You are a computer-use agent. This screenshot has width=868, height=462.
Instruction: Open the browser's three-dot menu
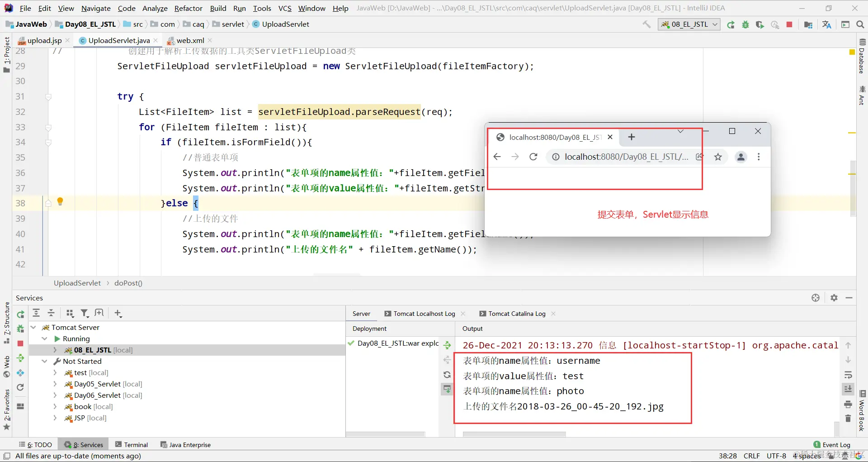759,157
